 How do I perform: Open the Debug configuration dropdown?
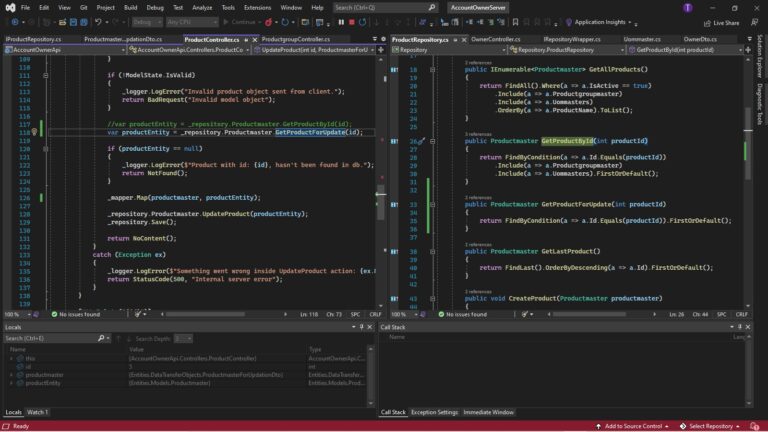click(x=146, y=22)
